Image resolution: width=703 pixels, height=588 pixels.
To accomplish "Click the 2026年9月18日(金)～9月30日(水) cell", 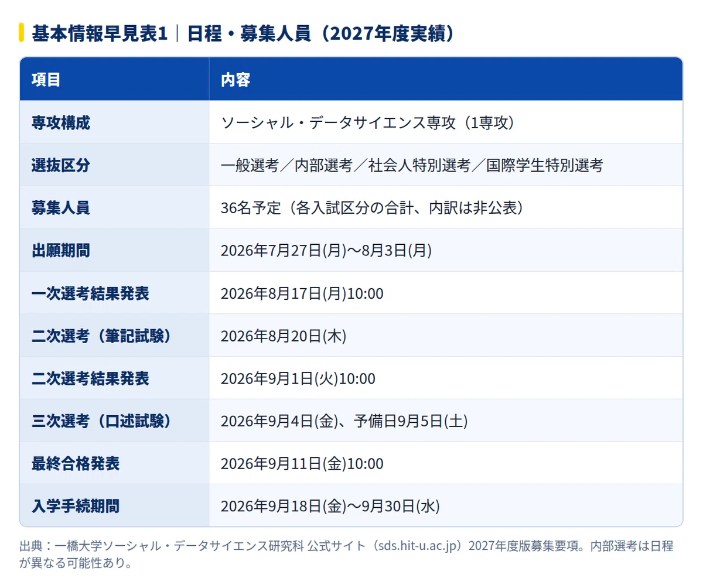I will tap(446, 505).
